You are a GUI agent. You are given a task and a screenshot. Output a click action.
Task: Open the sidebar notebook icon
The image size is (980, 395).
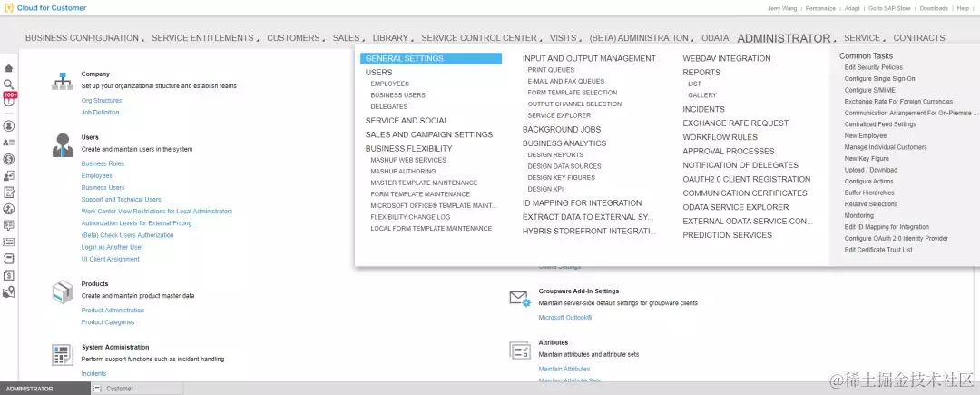coord(9,258)
